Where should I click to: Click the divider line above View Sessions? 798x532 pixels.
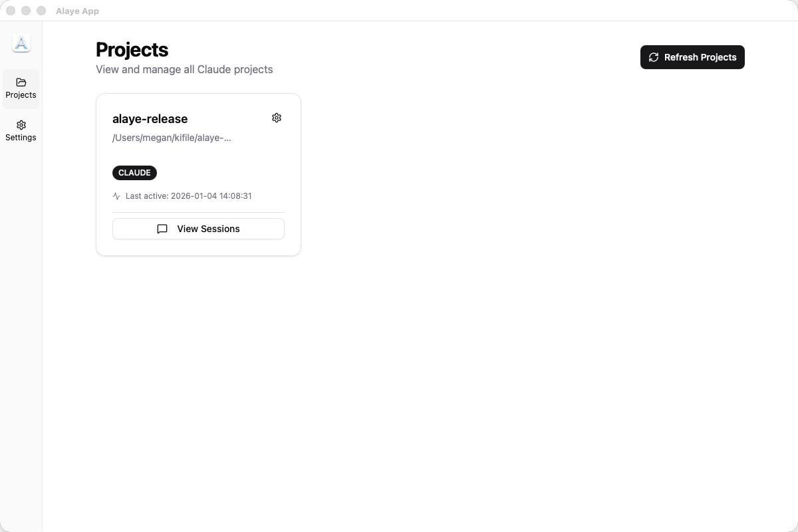(x=198, y=212)
